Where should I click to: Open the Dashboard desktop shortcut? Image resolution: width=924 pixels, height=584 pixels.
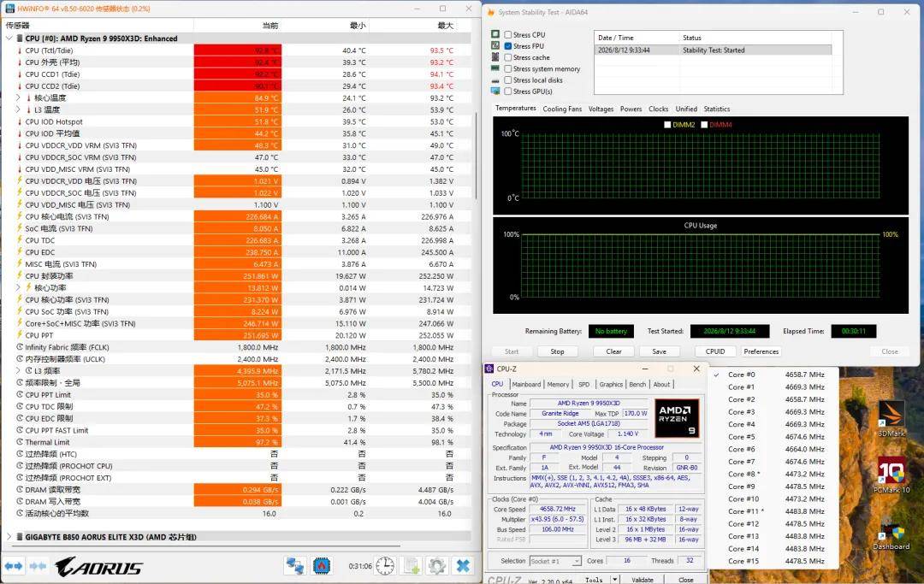pos(891,534)
